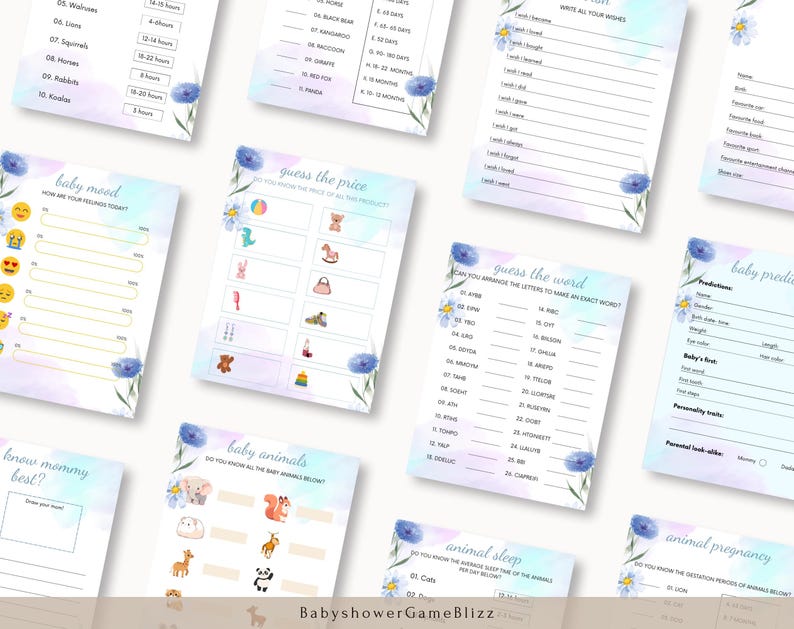794x629 pixels.
Task: Click the 07. Squirrels row label
Action: 69,42
